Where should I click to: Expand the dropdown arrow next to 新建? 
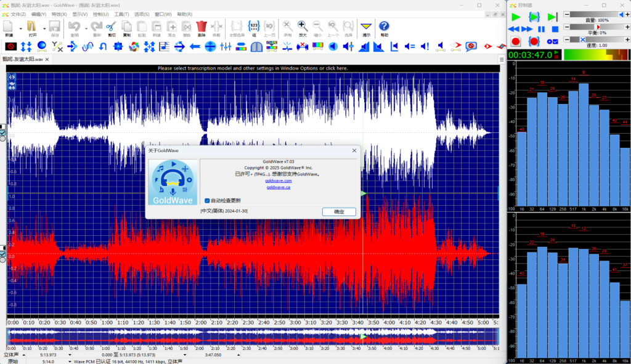[x=20, y=28]
